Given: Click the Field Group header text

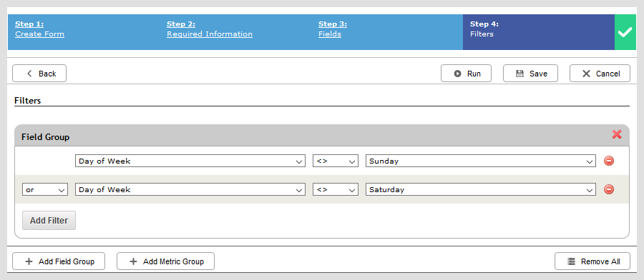Looking at the screenshot, I should click(45, 137).
